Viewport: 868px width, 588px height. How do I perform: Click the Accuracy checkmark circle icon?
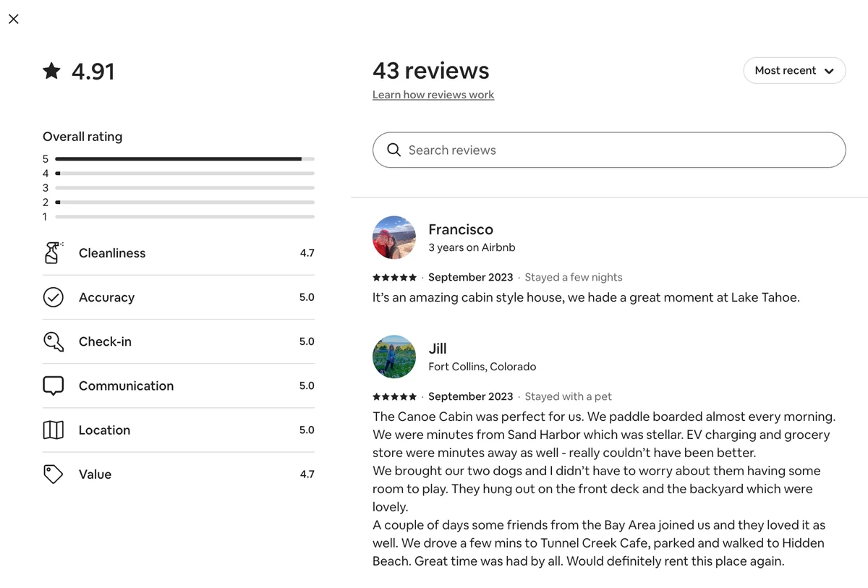coord(54,297)
